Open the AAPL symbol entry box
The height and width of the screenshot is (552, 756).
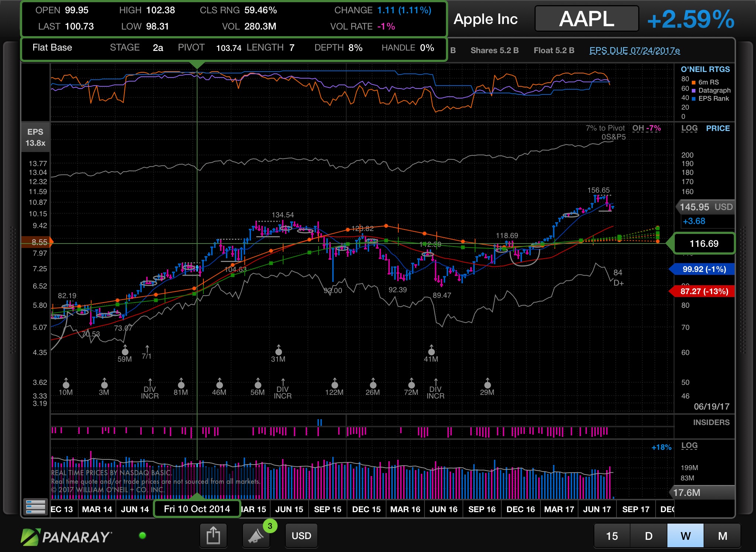587,19
